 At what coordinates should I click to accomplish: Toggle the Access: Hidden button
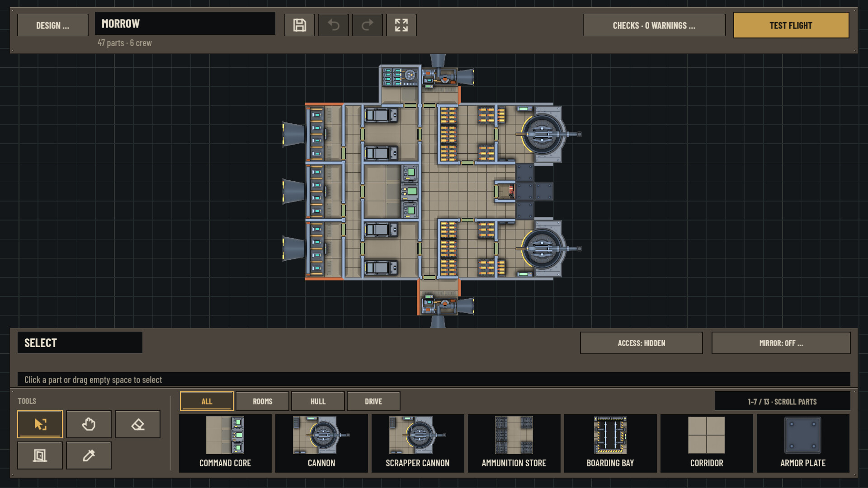642,343
